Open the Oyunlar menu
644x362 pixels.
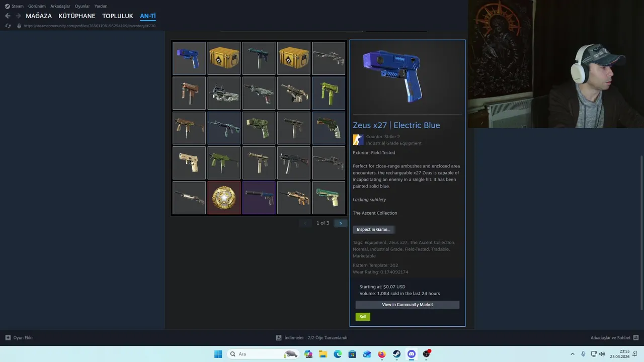click(82, 6)
